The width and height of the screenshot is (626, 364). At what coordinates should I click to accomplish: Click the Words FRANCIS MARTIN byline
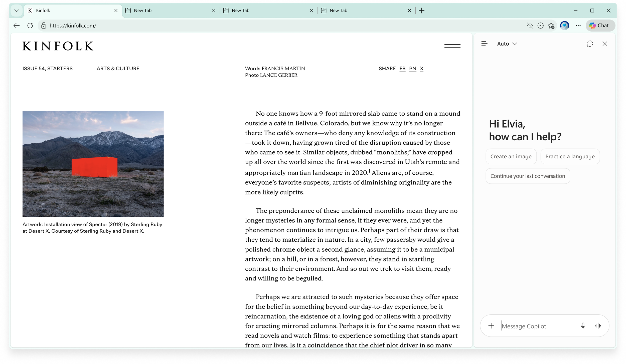coord(275,68)
